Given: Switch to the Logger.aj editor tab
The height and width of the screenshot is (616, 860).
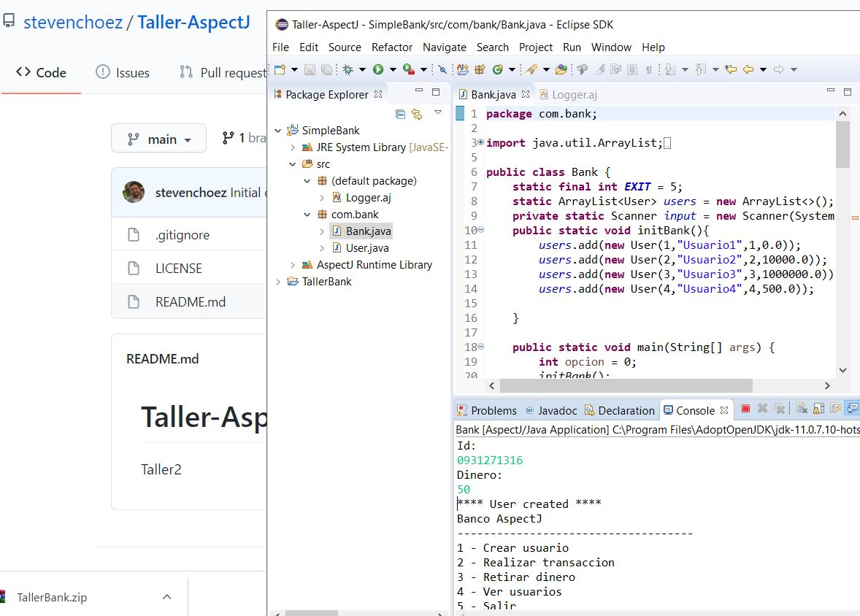Looking at the screenshot, I should (x=568, y=94).
